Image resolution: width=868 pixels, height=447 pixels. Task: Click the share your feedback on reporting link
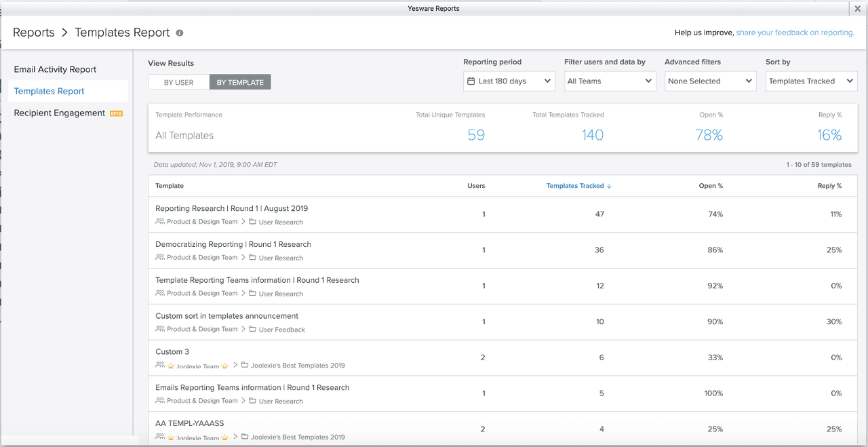point(795,33)
